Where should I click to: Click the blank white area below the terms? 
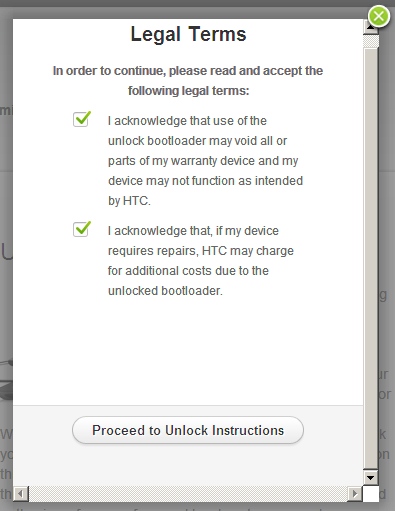point(188,350)
